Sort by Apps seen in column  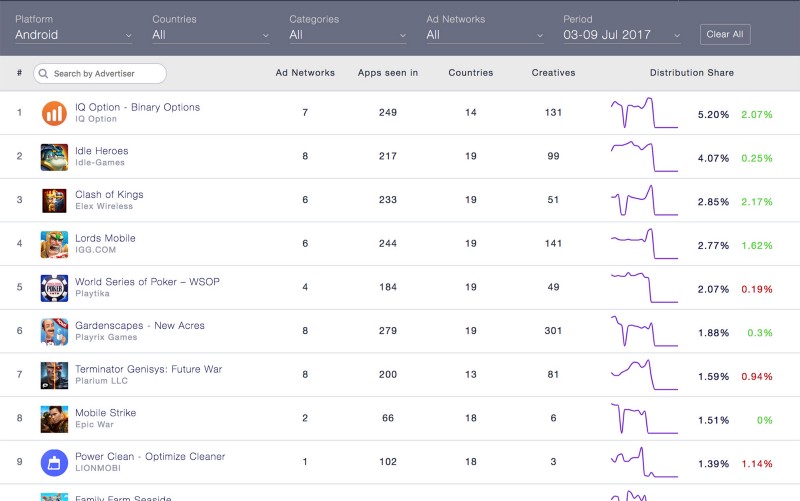click(x=388, y=72)
